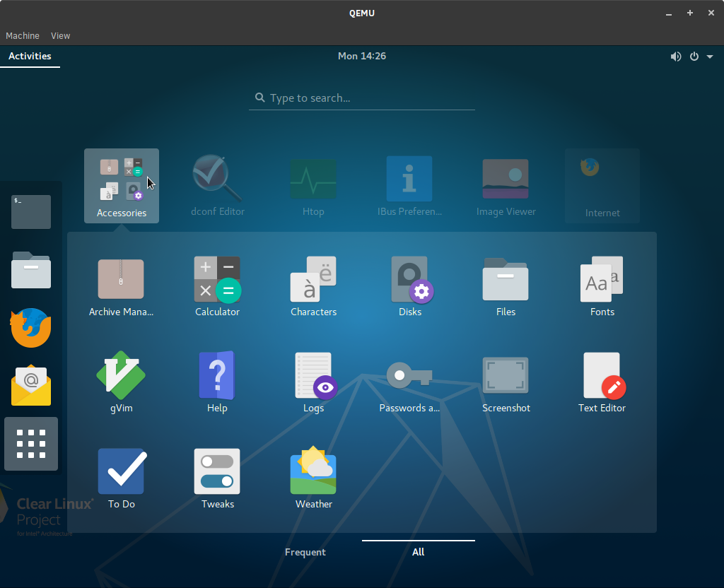This screenshot has width=724, height=588.
Task: Launch Firefox from the dock
Action: click(x=31, y=328)
